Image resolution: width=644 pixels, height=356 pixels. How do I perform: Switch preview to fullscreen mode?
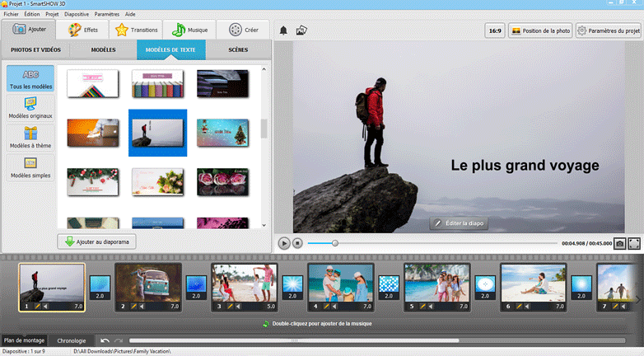(x=634, y=243)
